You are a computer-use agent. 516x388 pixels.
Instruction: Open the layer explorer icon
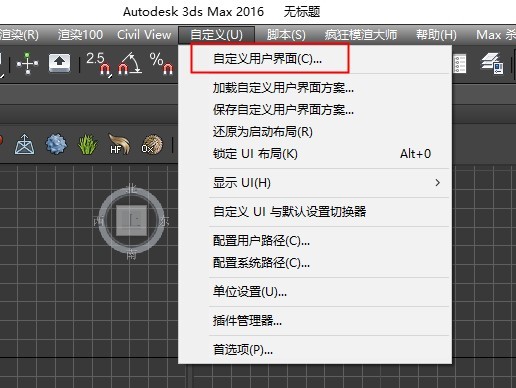tap(492, 63)
